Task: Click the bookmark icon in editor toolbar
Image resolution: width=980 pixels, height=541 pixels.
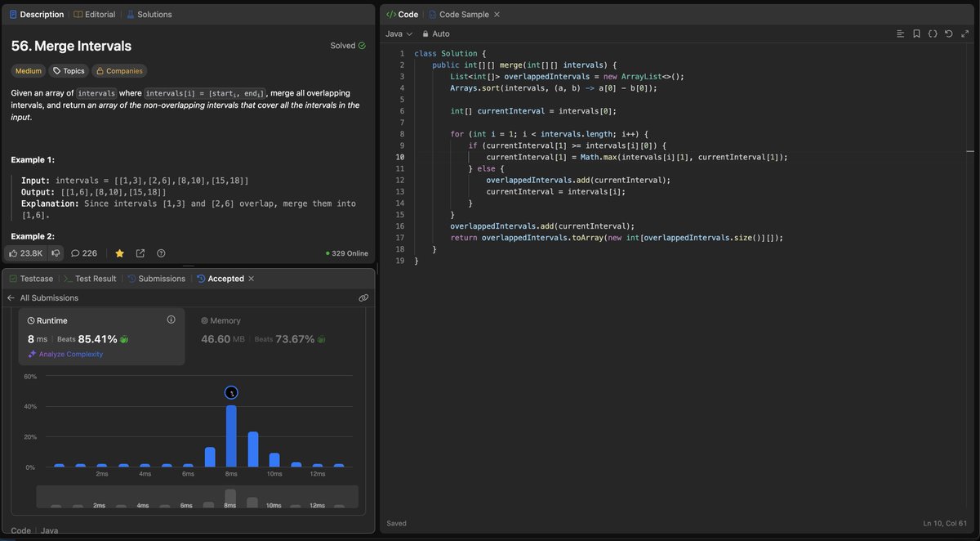Action: coord(916,34)
